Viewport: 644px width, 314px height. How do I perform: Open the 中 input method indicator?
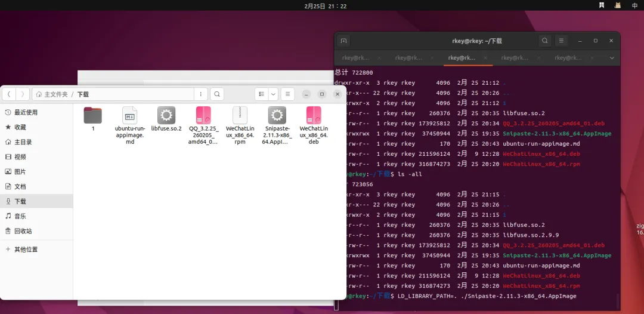click(634, 5)
